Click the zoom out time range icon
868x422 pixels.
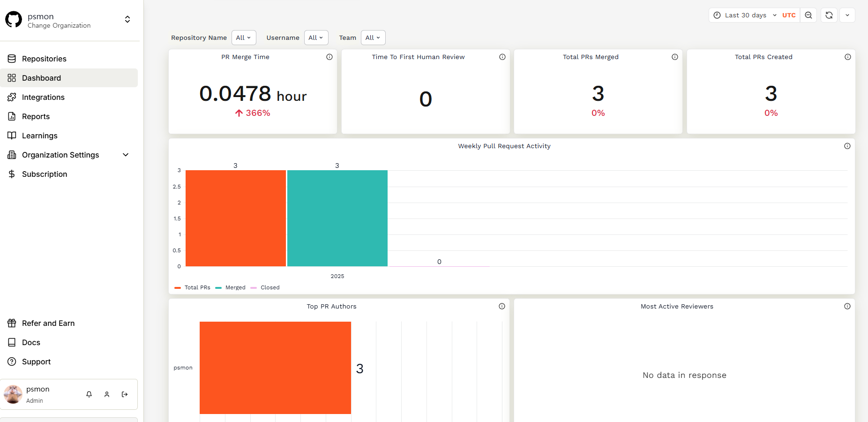(808, 15)
